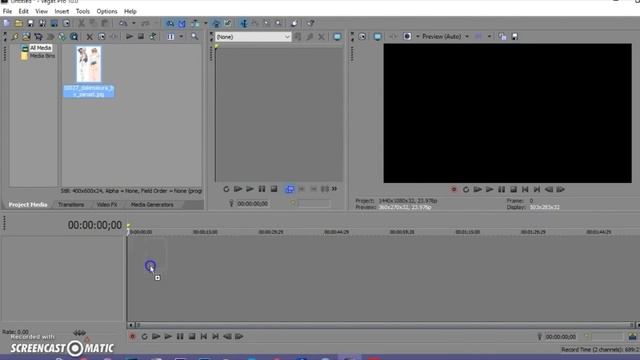640x360 pixels.
Task: Switch to the Project Media tab
Action: [x=28, y=204]
